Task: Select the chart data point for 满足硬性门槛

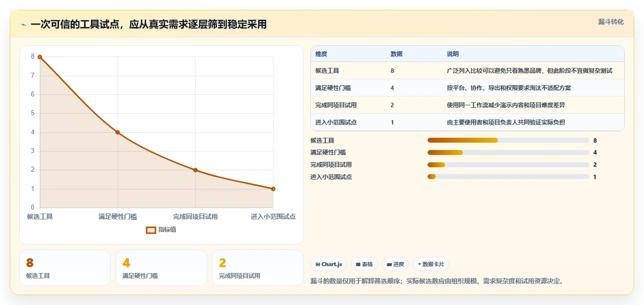Action: (118, 132)
